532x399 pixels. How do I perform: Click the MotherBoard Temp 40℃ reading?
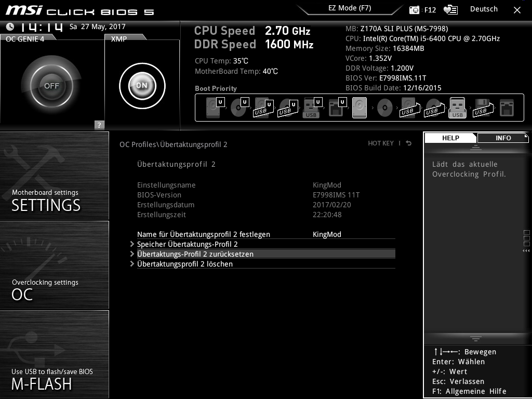click(x=236, y=71)
